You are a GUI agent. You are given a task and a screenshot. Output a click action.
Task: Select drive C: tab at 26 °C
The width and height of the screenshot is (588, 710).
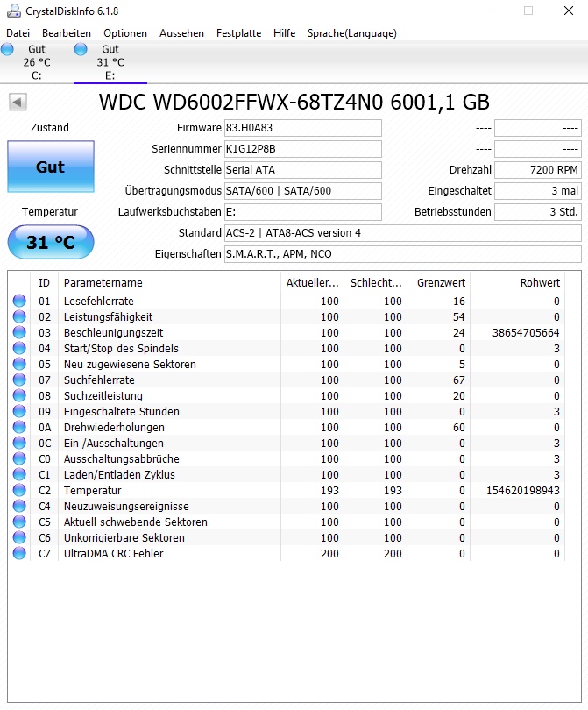37,62
